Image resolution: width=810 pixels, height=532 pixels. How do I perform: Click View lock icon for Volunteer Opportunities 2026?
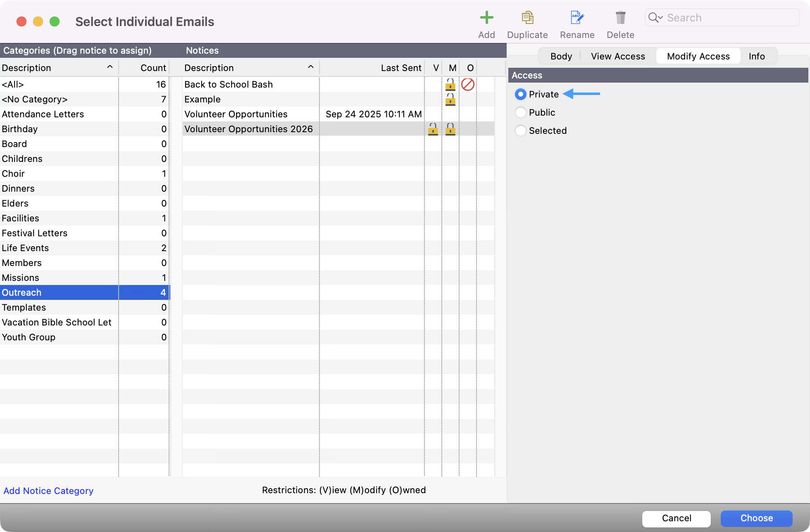point(433,129)
